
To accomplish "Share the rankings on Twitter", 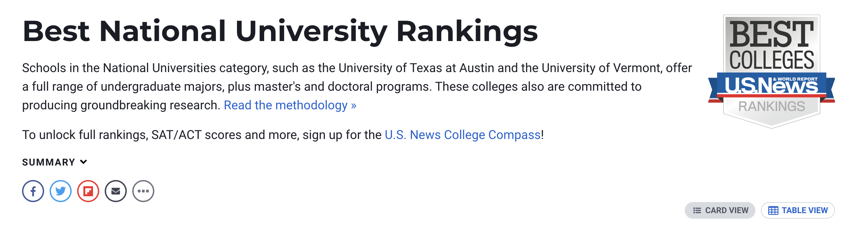I will point(61,190).
